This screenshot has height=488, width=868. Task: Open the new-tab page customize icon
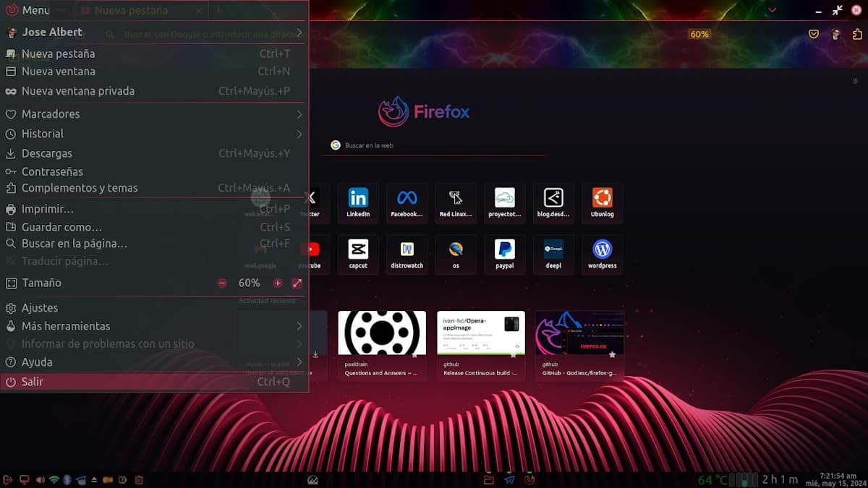click(x=855, y=81)
